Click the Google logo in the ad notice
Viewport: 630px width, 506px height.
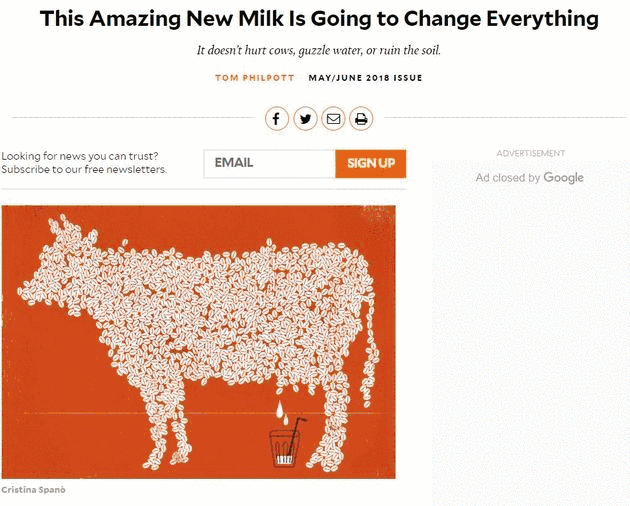[x=564, y=178]
